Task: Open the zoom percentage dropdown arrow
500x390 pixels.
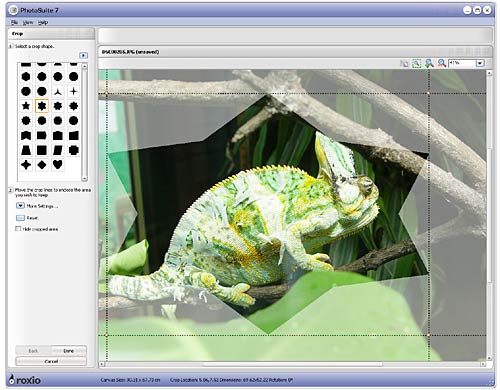Action: (x=480, y=63)
